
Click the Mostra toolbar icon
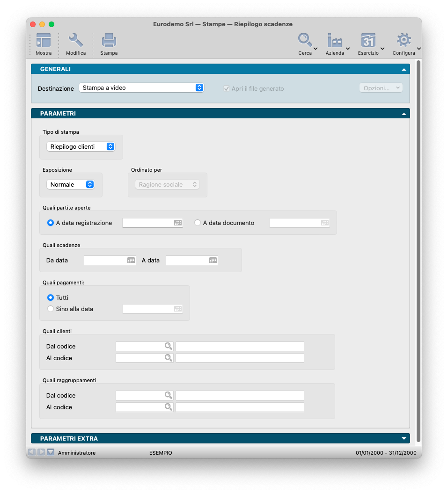[x=44, y=41]
